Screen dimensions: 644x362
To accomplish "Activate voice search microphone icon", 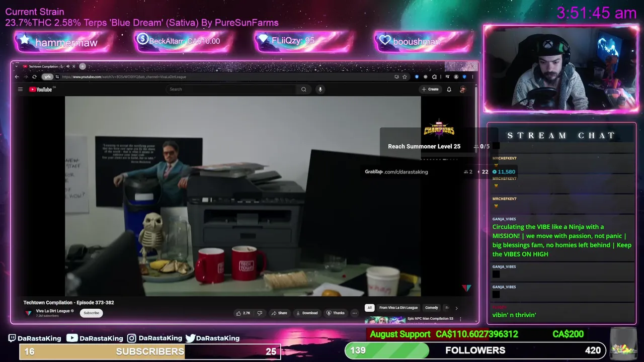I will tap(320, 89).
